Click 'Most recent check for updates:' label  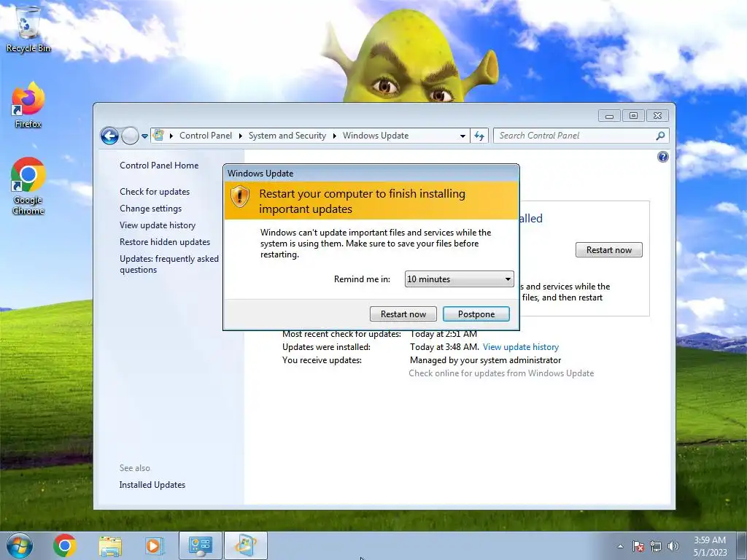pyautogui.click(x=341, y=334)
